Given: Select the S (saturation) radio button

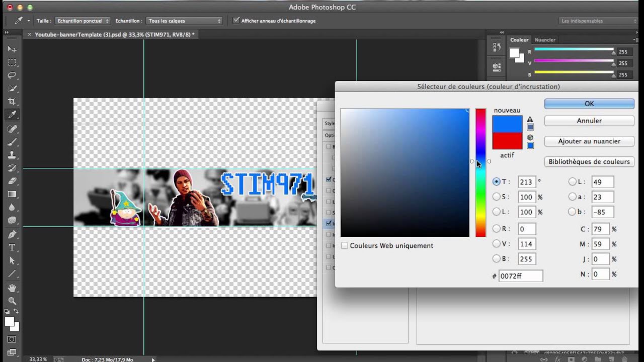Looking at the screenshot, I should coord(497,197).
